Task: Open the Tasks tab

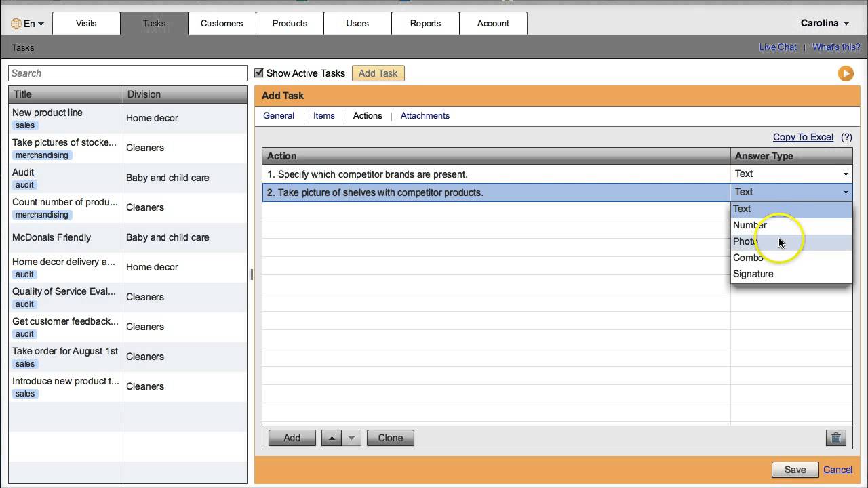Action: [x=154, y=23]
